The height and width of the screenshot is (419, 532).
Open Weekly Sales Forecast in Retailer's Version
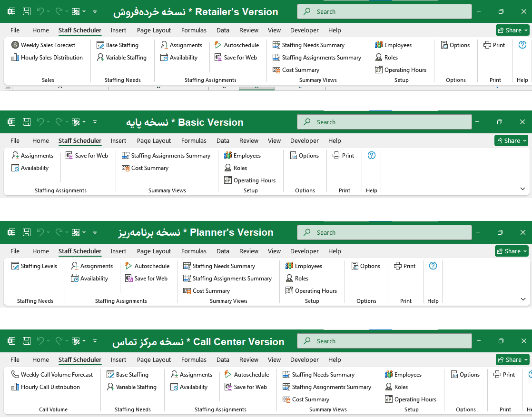(x=43, y=45)
